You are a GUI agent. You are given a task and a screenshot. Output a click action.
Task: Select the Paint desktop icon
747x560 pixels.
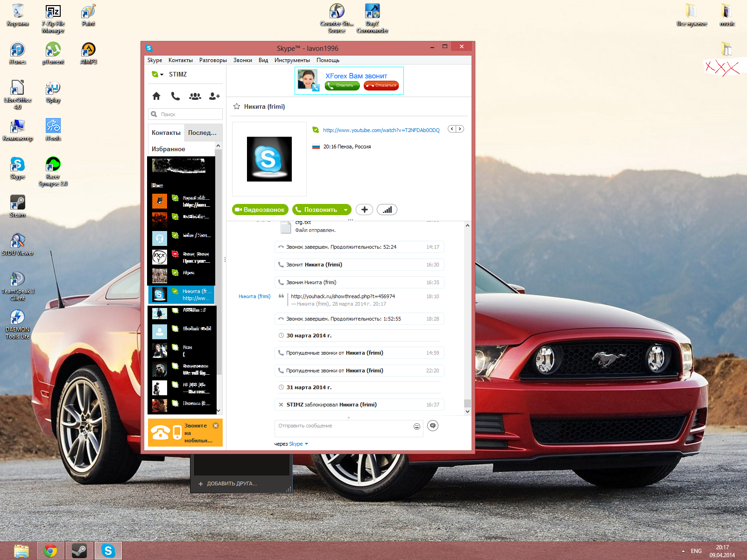pyautogui.click(x=88, y=15)
